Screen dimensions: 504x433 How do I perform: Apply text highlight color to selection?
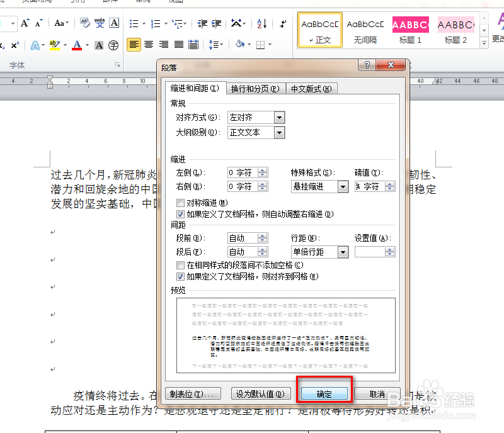pyautogui.click(x=54, y=45)
